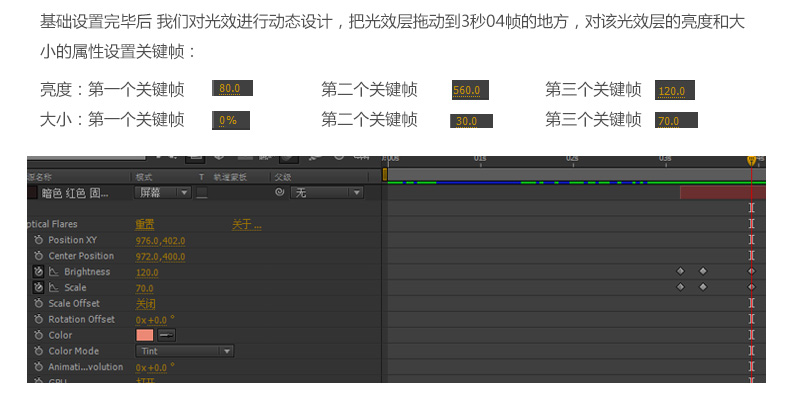The height and width of the screenshot is (396, 800).
Task: Click the 模式 column header
Action: click(144, 177)
